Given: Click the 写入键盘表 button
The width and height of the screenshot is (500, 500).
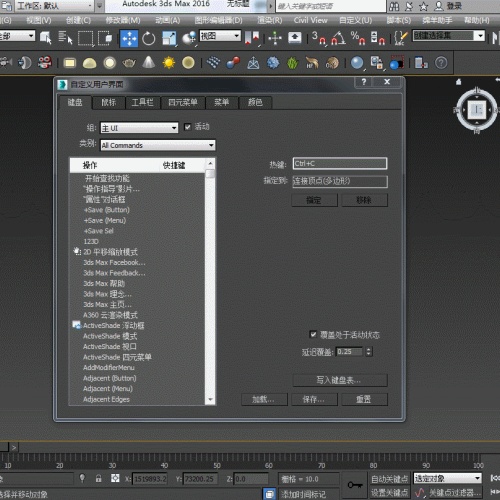Looking at the screenshot, I should point(340,380).
